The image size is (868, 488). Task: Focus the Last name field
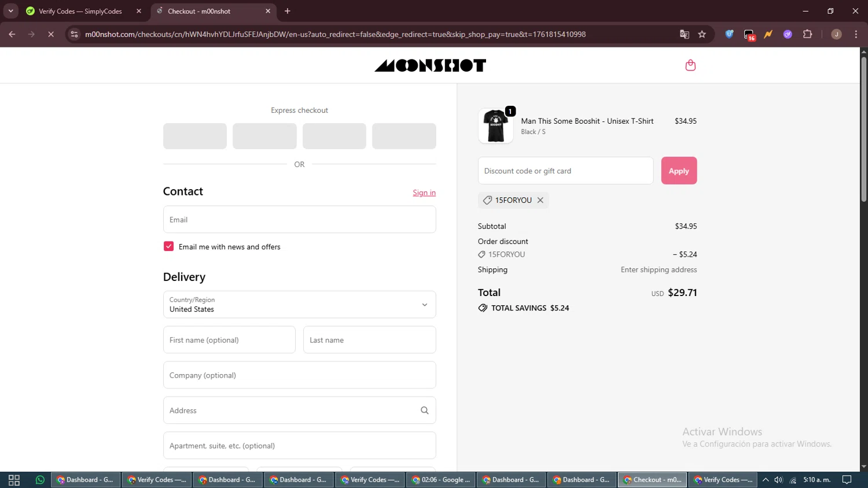point(369,340)
